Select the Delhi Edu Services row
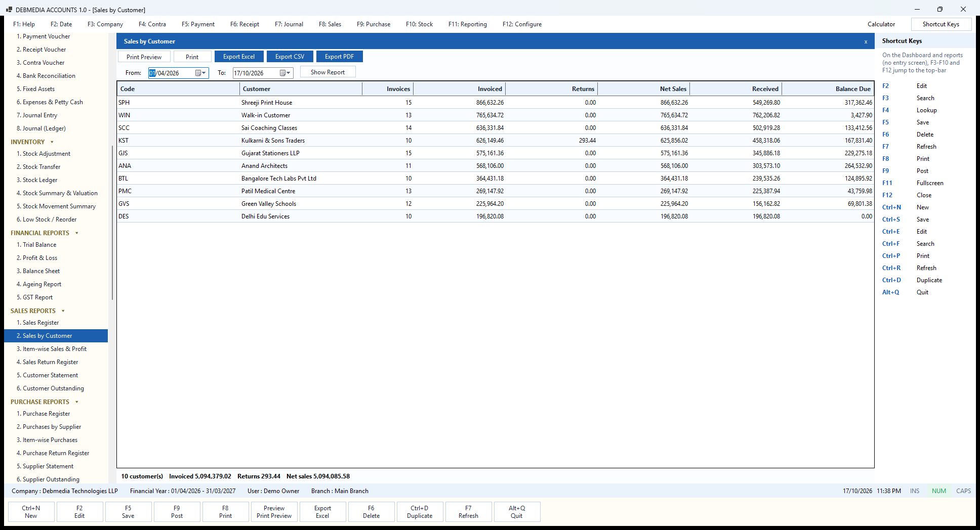980x530 pixels. point(496,216)
